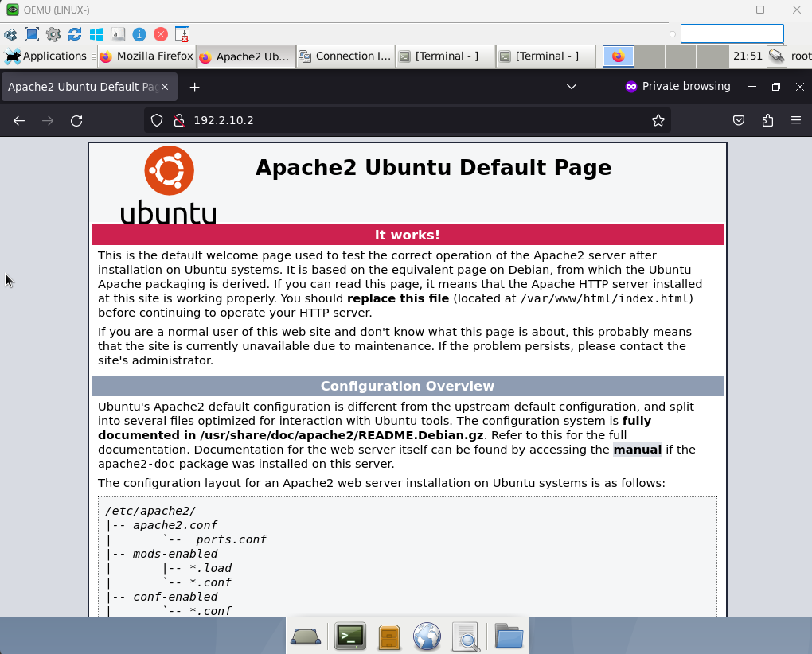Click the blue refresh arrows in QEMU toolbar
The image size is (812, 654).
coord(75,35)
